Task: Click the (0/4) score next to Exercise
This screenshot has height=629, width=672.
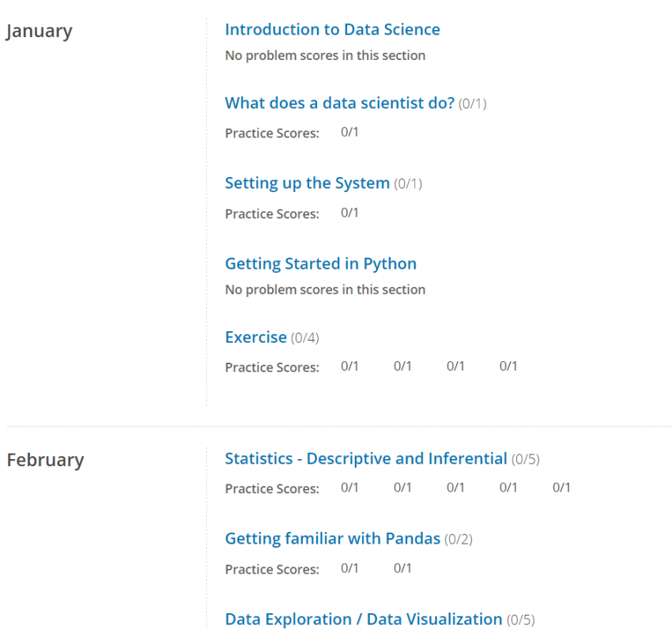Action: (304, 337)
